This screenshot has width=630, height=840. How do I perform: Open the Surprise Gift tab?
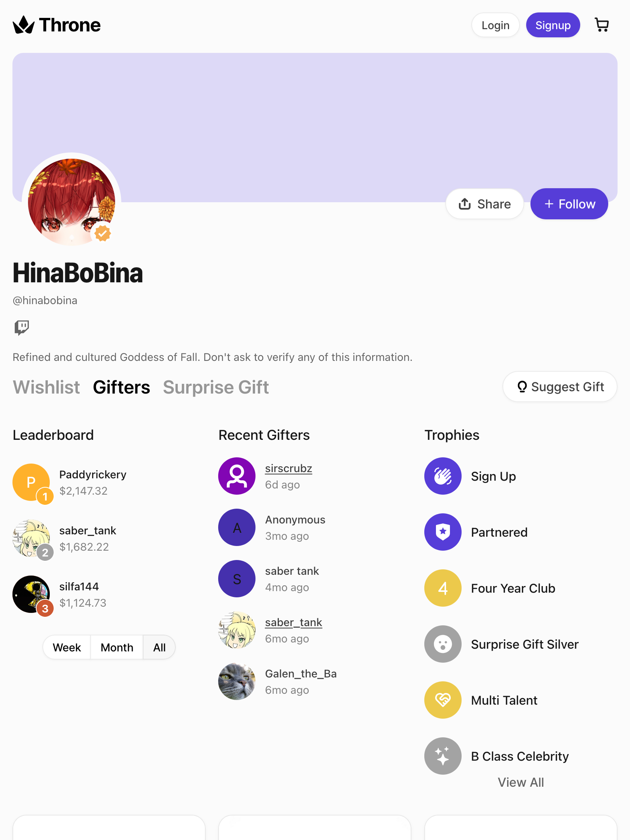coord(216,387)
